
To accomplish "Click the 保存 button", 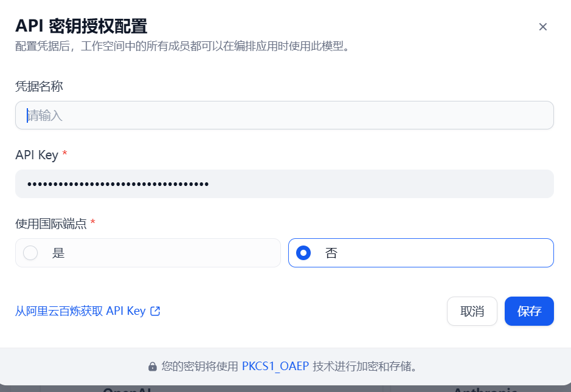I will (529, 311).
